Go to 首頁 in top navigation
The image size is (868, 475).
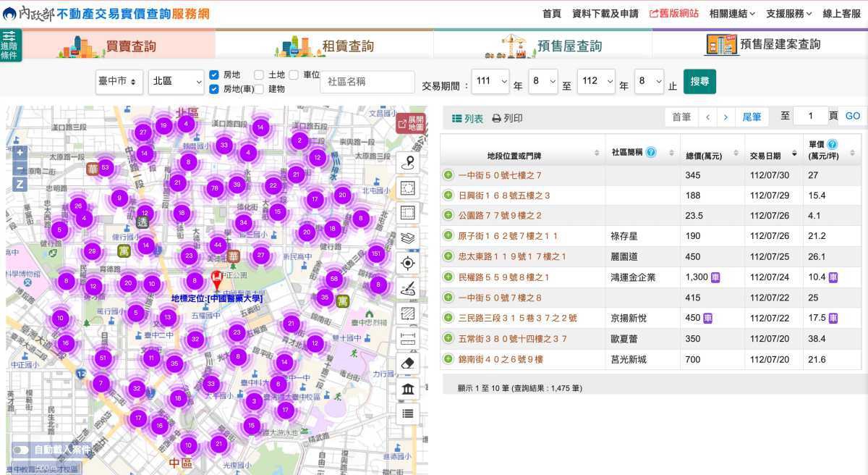(551, 14)
